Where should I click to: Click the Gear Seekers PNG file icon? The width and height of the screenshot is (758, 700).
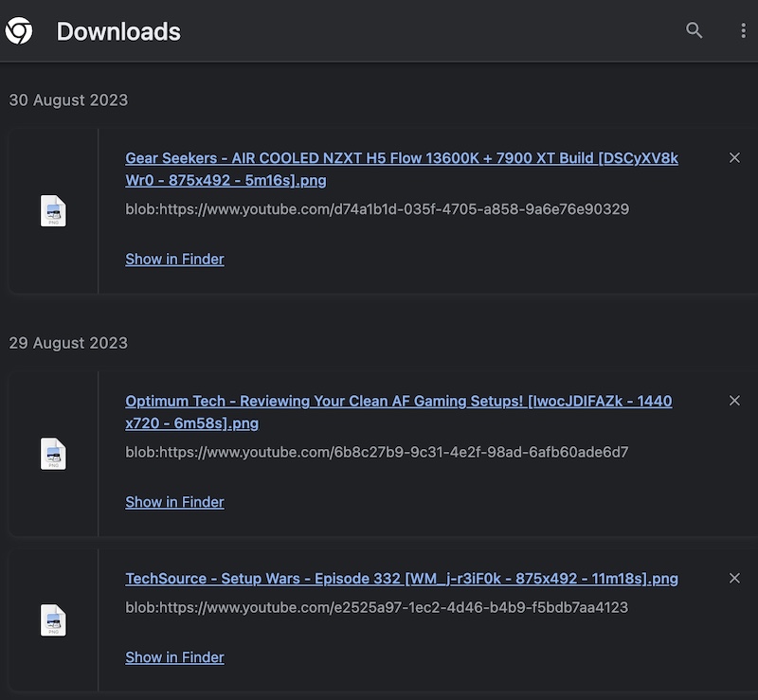(53, 211)
